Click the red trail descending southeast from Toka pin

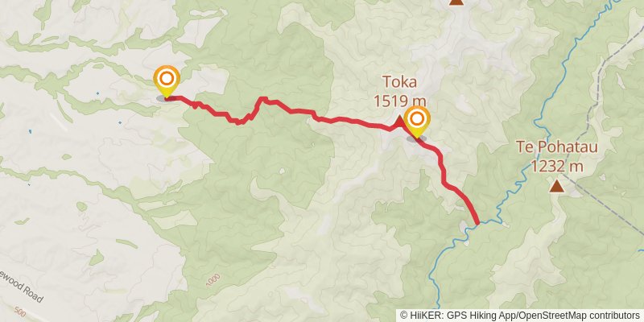pyautogui.click(x=448, y=176)
